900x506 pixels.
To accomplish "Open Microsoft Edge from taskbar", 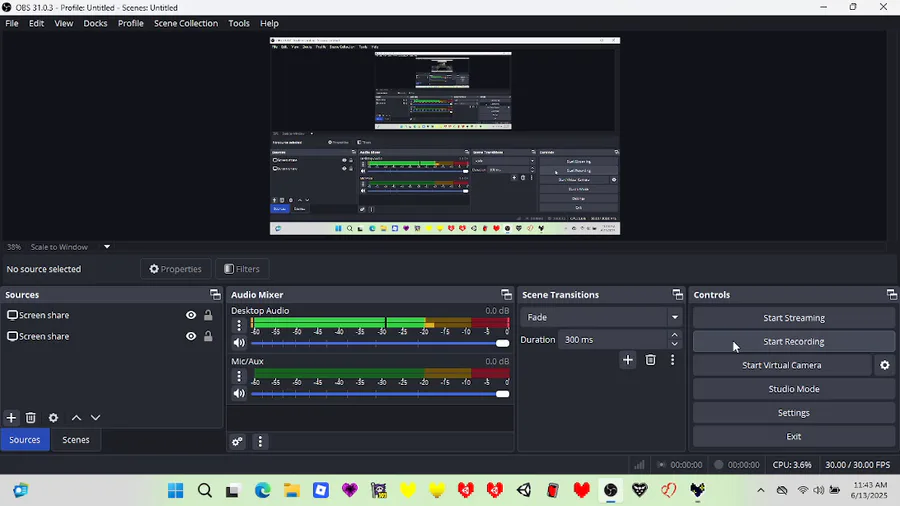I will point(263,491).
